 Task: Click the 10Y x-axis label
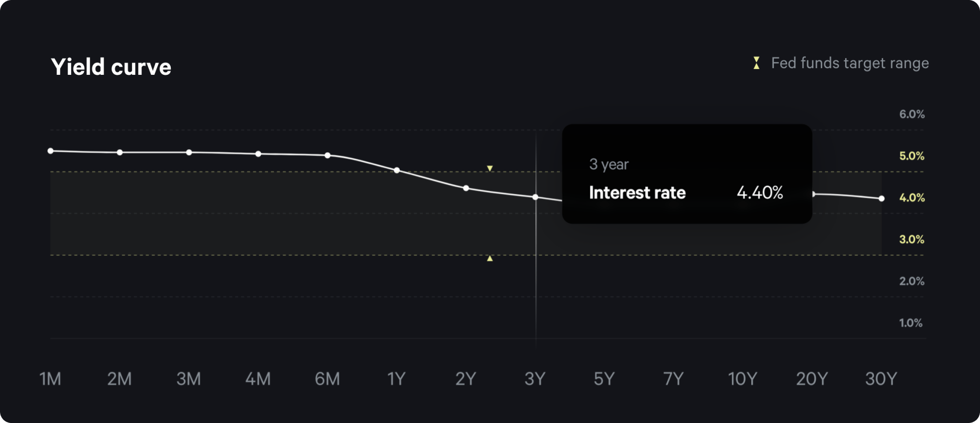click(743, 379)
